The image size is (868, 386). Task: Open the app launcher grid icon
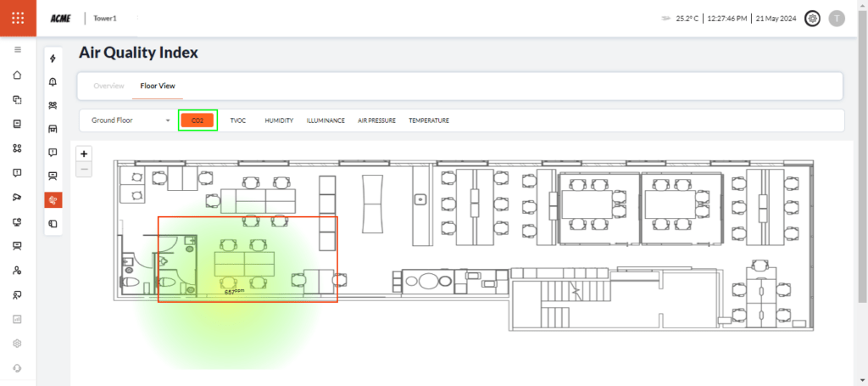[x=18, y=18]
